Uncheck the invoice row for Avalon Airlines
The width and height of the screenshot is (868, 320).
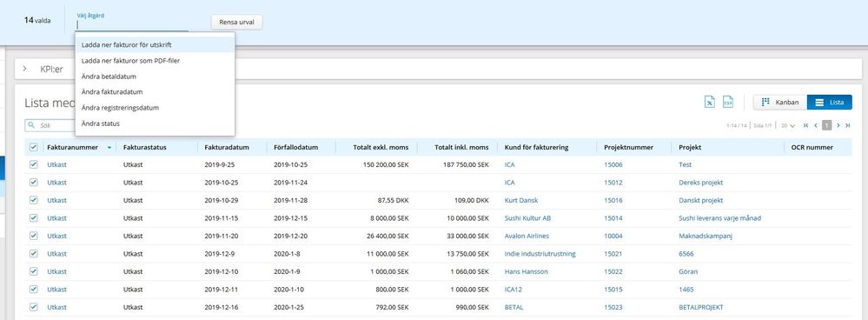[33, 236]
